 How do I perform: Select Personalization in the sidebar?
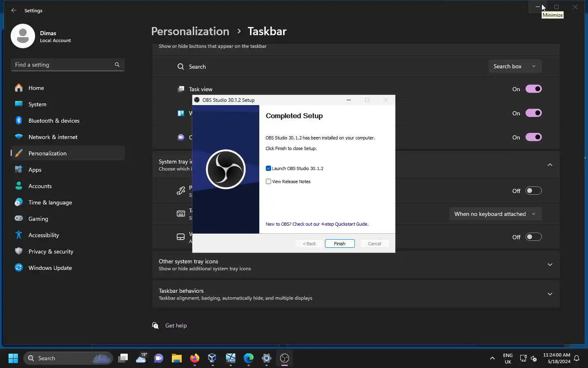coord(68,153)
